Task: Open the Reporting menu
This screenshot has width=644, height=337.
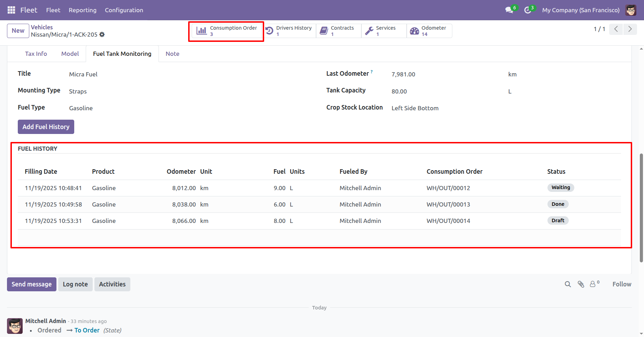Action: (x=83, y=10)
